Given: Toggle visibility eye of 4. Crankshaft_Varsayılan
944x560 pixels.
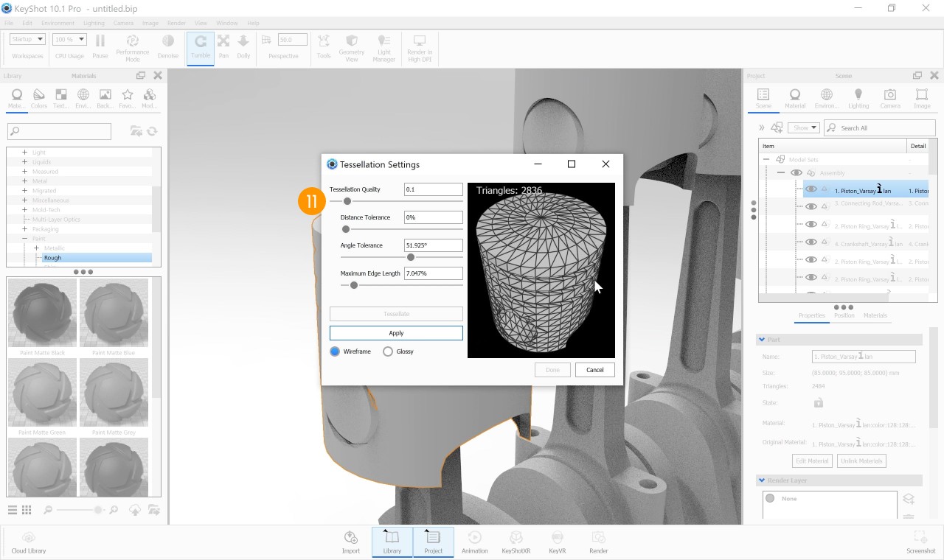Looking at the screenshot, I should pos(811,242).
